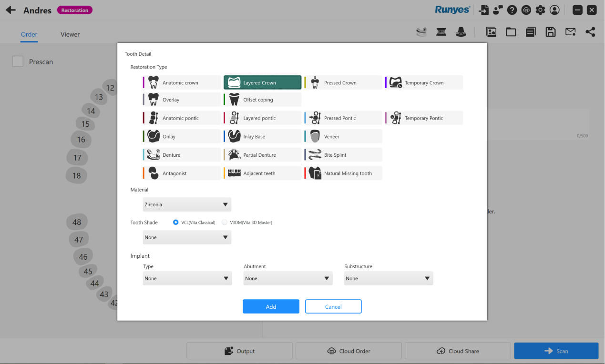Select Overlay restoration type

[182, 100]
